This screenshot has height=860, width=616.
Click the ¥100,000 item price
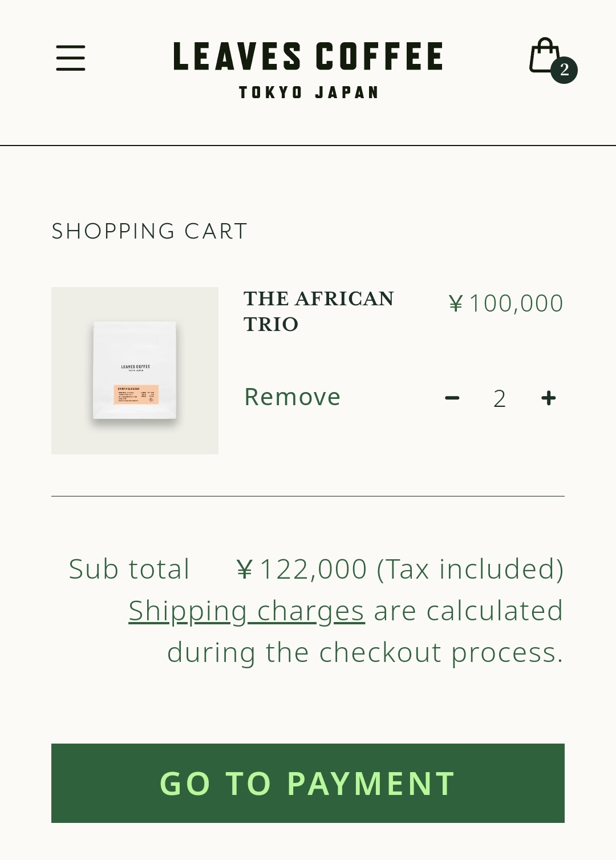[x=506, y=303]
